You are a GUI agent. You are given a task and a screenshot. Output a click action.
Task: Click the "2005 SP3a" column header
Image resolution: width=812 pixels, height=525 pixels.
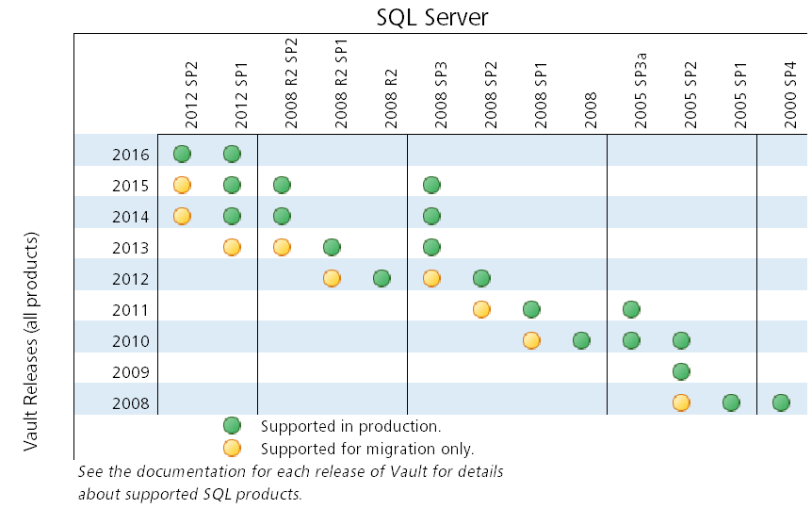click(641, 90)
